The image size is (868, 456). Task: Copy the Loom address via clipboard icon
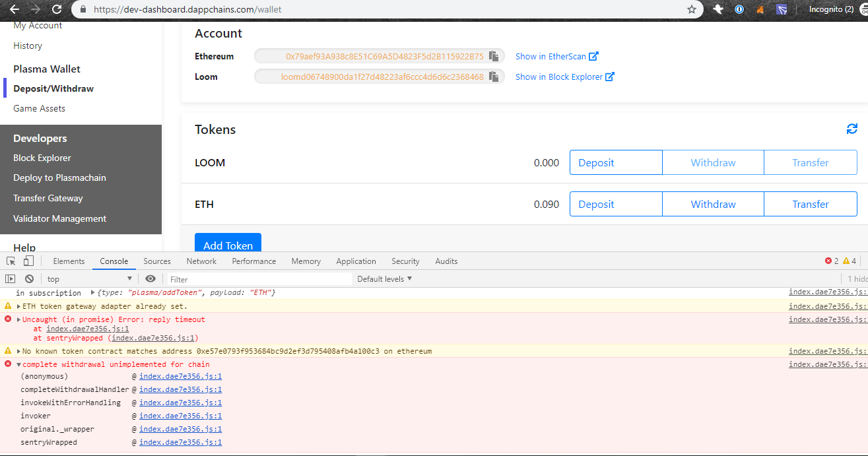[494, 77]
